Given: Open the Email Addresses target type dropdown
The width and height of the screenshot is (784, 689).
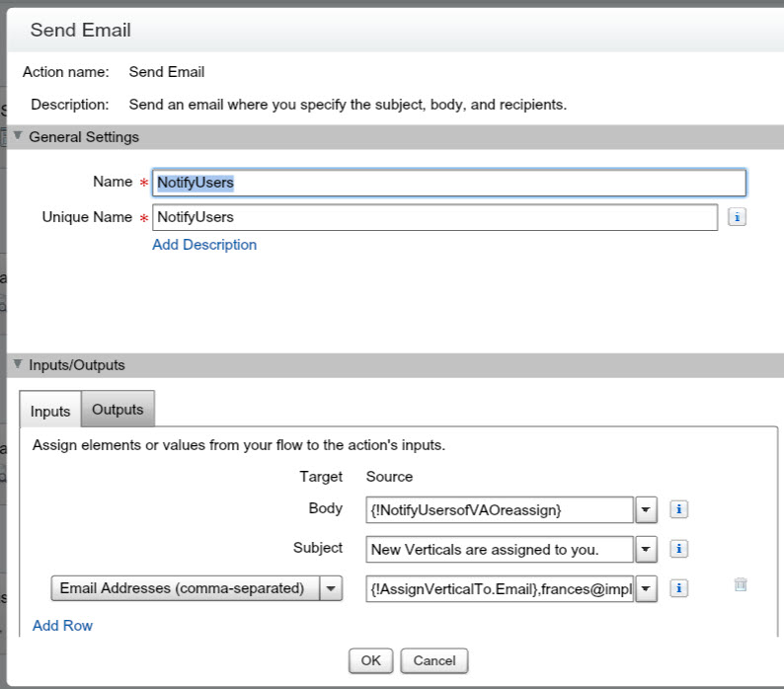Looking at the screenshot, I should click(x=331, y=588).
